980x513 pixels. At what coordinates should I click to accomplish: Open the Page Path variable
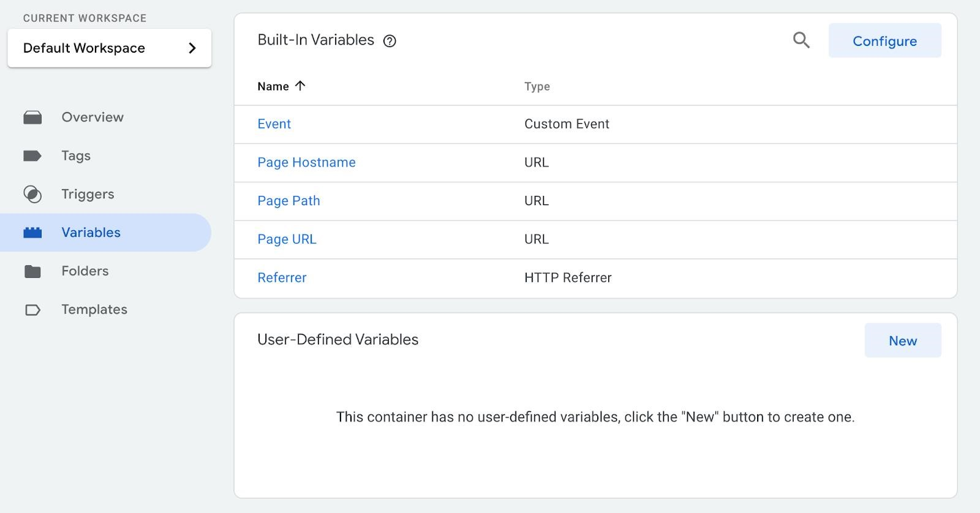288,201
